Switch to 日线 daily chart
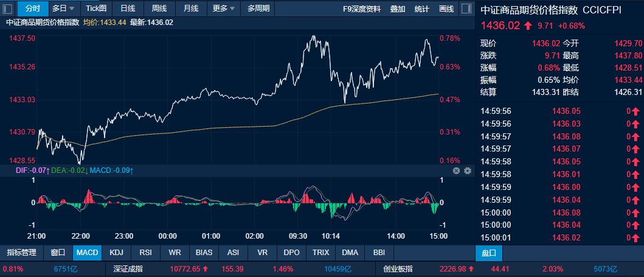This screenshot has height=277, width=644. pos(128,9)
